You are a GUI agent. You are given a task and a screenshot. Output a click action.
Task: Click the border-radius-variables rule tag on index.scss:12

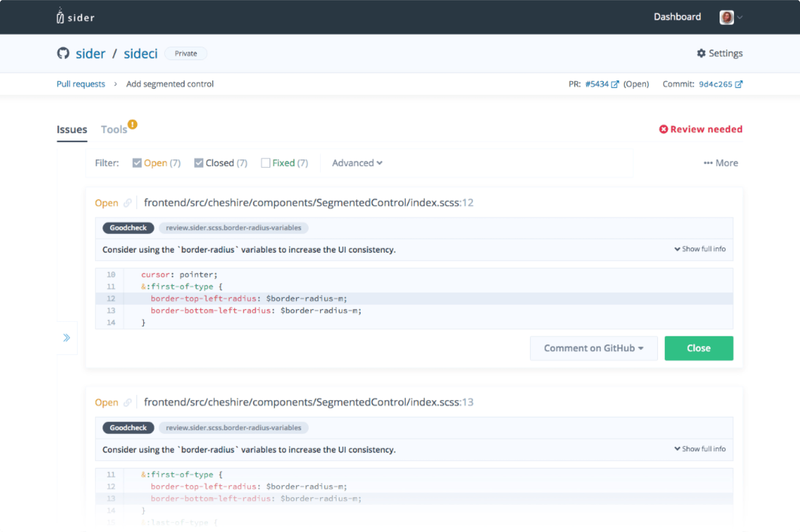click(234, 228)
